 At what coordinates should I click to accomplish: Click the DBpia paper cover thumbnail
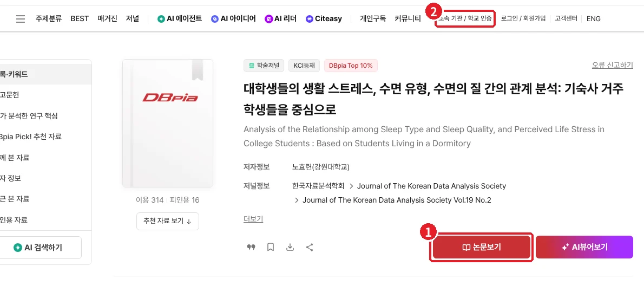168,124
